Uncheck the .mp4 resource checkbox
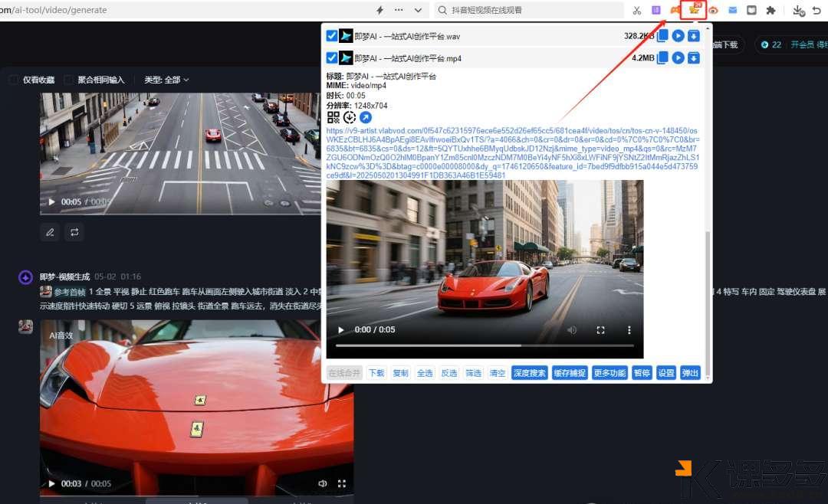This screenshot has width=828, height=504. tap(332, 57)
